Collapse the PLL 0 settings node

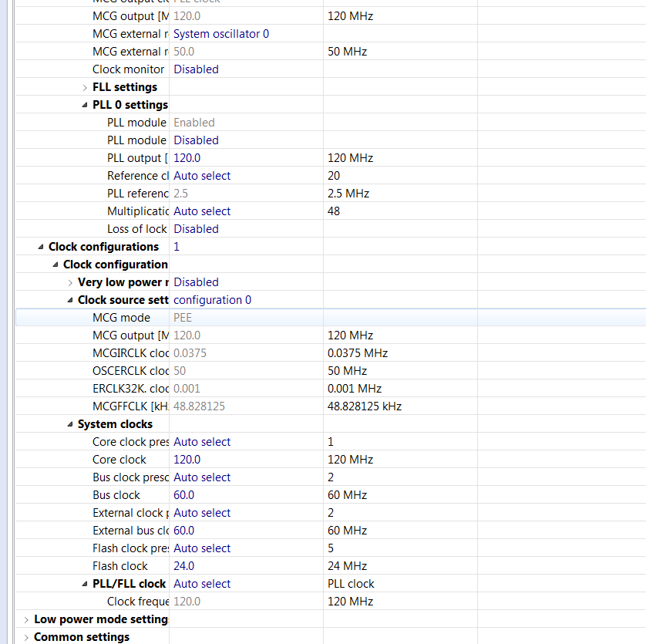85,105
